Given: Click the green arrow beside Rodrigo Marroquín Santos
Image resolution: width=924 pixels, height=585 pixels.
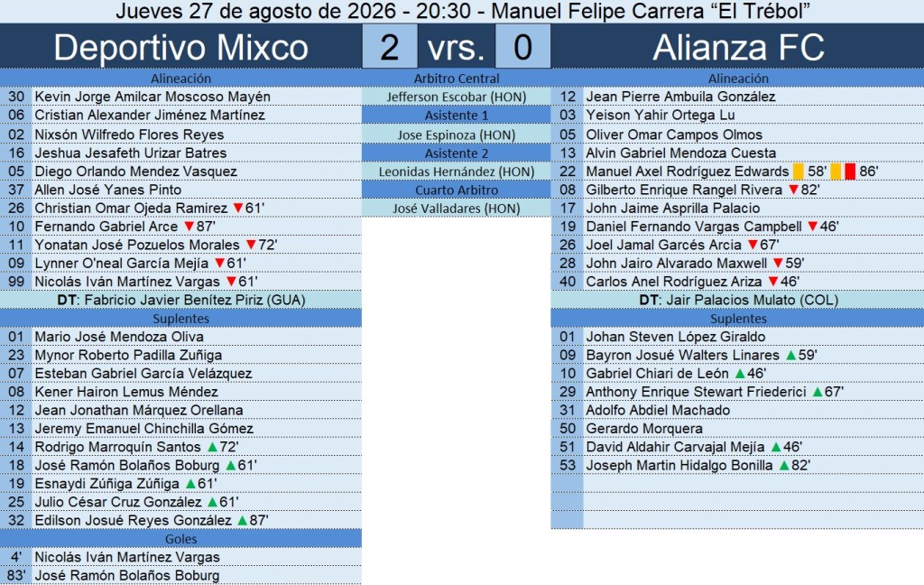Looking at the screenshot, I should [x=213, y=447].
